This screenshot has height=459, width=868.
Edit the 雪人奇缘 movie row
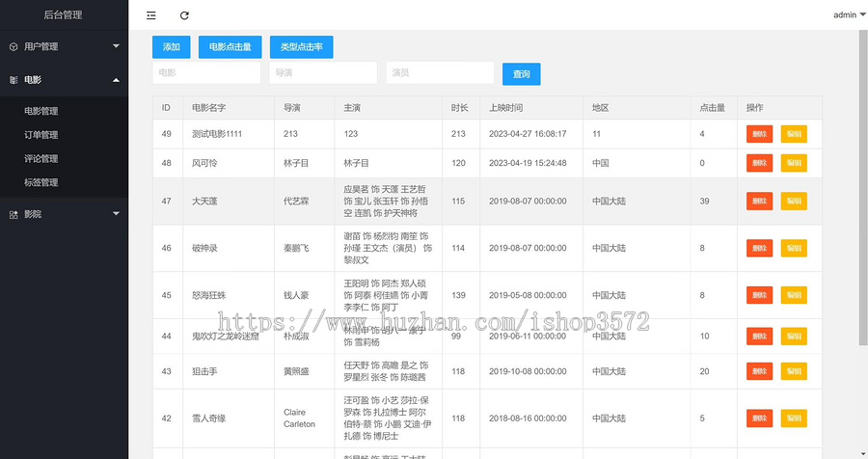[794, 418]
